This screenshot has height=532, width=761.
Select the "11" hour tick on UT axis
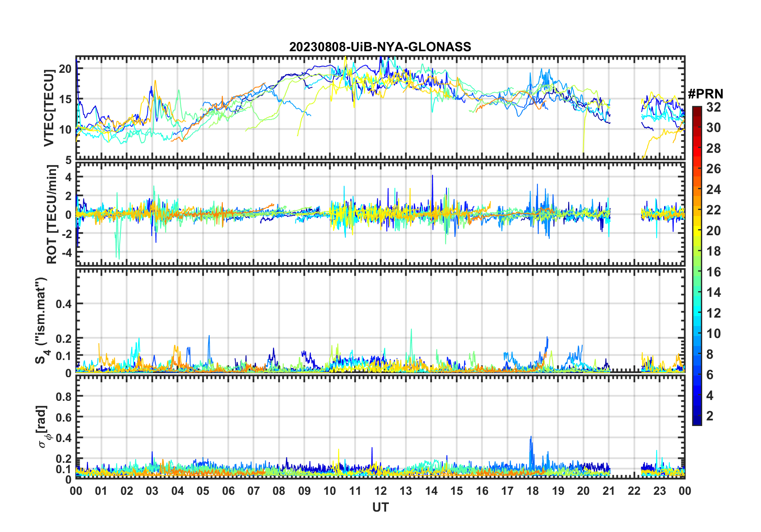[x=355, y=491]
